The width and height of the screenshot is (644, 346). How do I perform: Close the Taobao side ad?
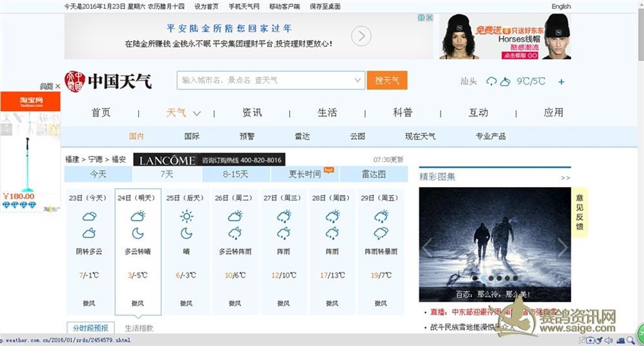pos(57,86)
